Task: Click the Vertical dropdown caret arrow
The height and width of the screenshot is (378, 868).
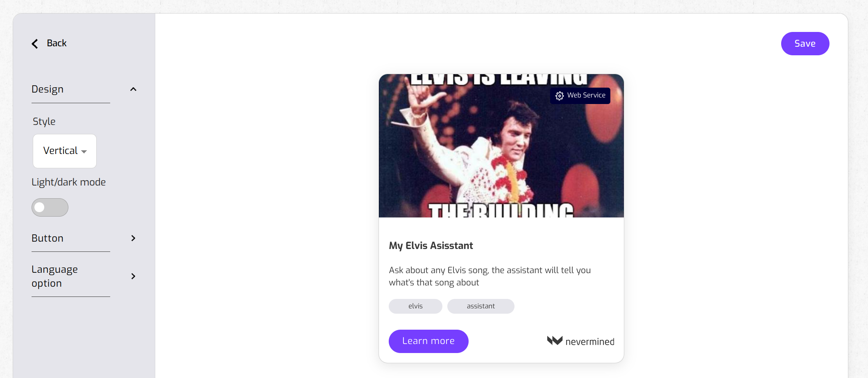Action: [x=84, y=152]
